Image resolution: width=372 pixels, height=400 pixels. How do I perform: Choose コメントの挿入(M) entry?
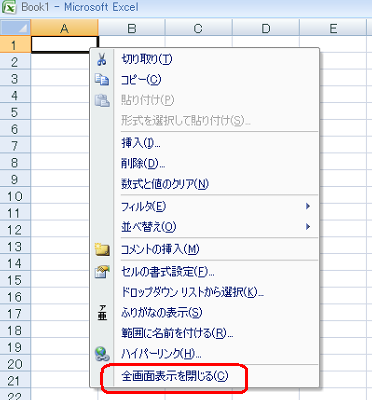pos(204,249)
